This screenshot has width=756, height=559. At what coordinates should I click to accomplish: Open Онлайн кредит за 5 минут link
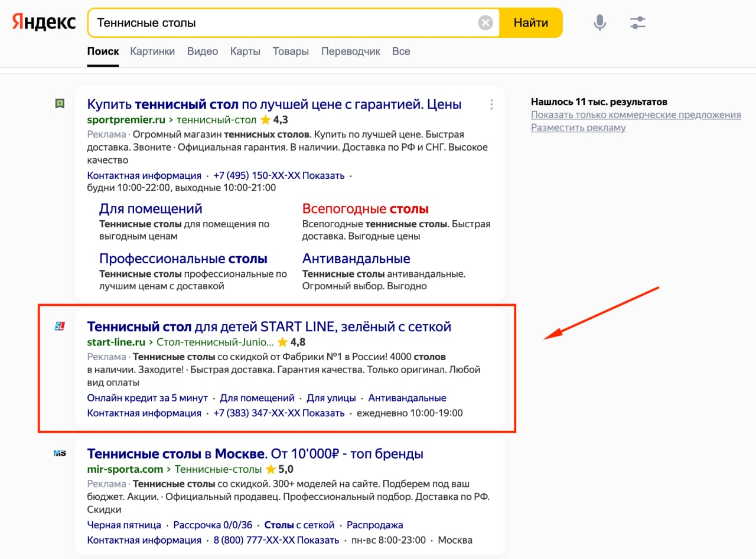click(x=147, y=398)
